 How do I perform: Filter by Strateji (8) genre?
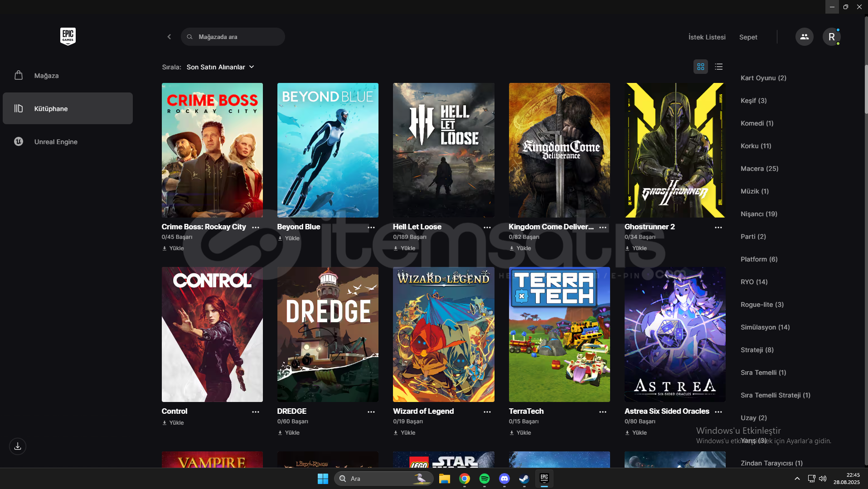pos(757,350)
